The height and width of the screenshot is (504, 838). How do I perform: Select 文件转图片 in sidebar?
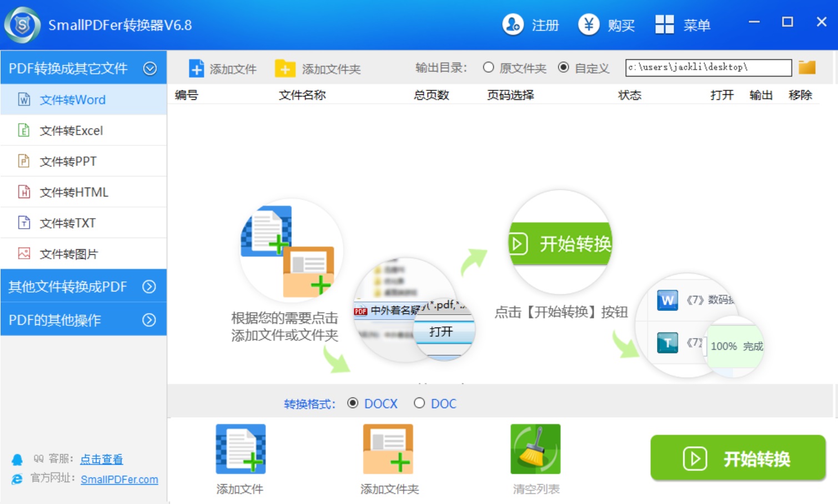pyautogui.click(x=83, y=254)
